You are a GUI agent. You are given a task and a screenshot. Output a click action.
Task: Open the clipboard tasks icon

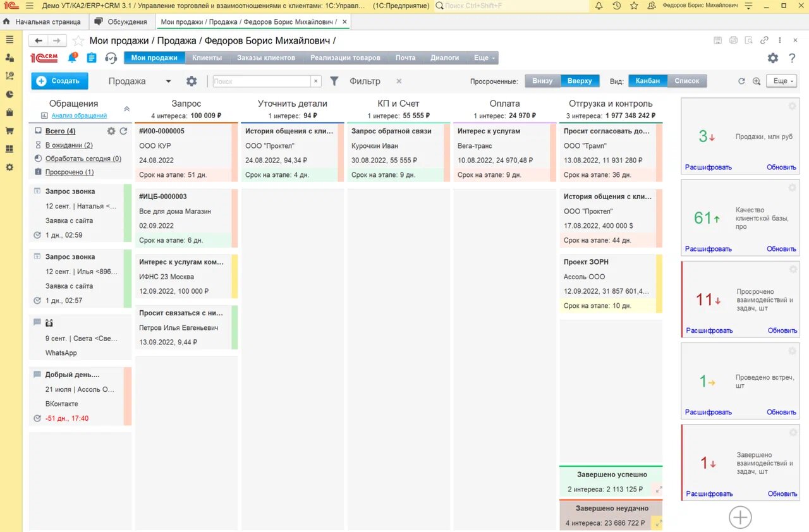point(92,57)
